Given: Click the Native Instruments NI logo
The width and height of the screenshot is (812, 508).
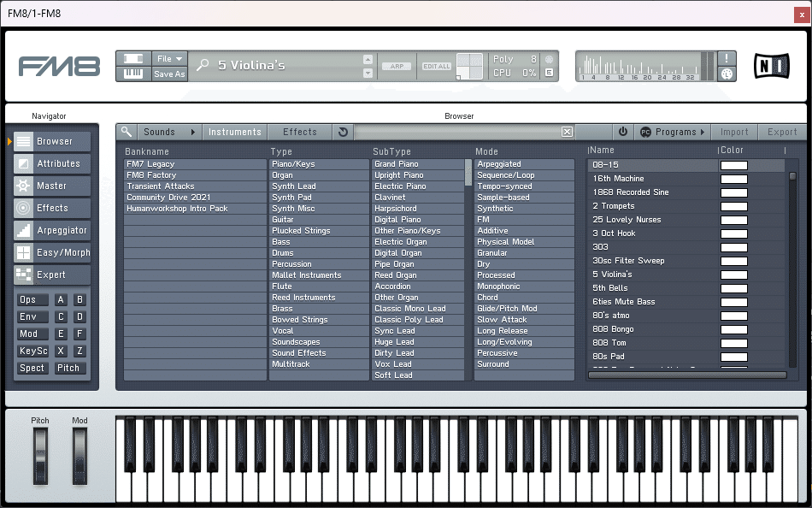Looking at the screenshot, I should [x=772, y=66].
